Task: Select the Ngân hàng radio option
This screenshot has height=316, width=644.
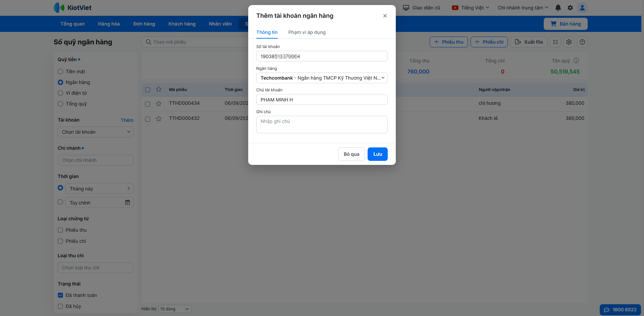Action: pos(60,82)
